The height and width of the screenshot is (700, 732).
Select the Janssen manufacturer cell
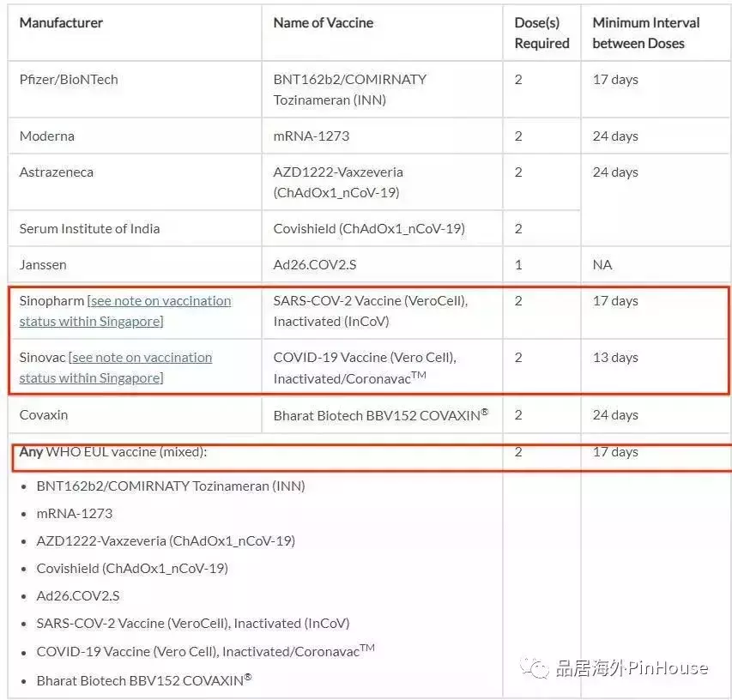pyautogui.click(x=43, y=265)
